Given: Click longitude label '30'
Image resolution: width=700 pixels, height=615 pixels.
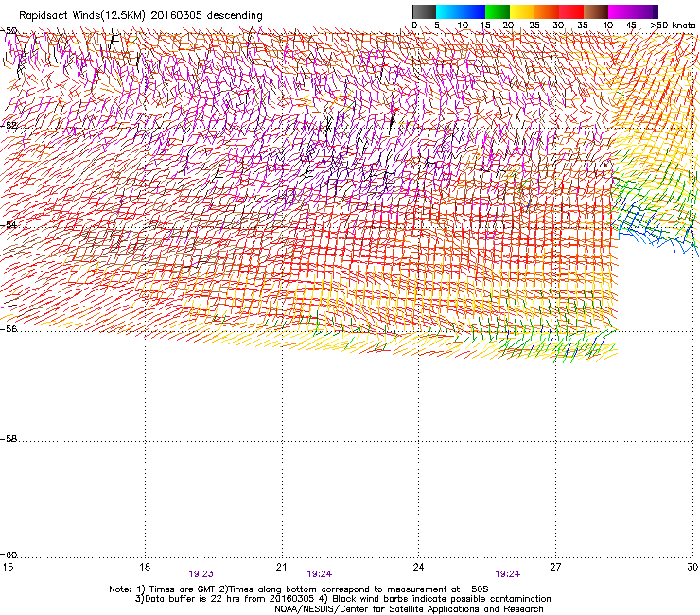Looking at the screenshot, I should coord(692,567).
